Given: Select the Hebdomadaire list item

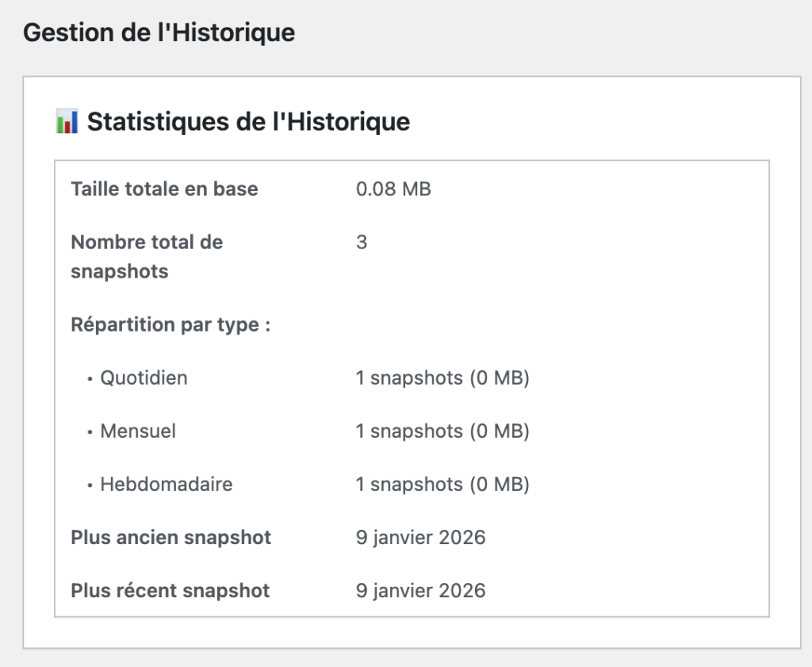Looking at the screenshot, I should 166,484.
